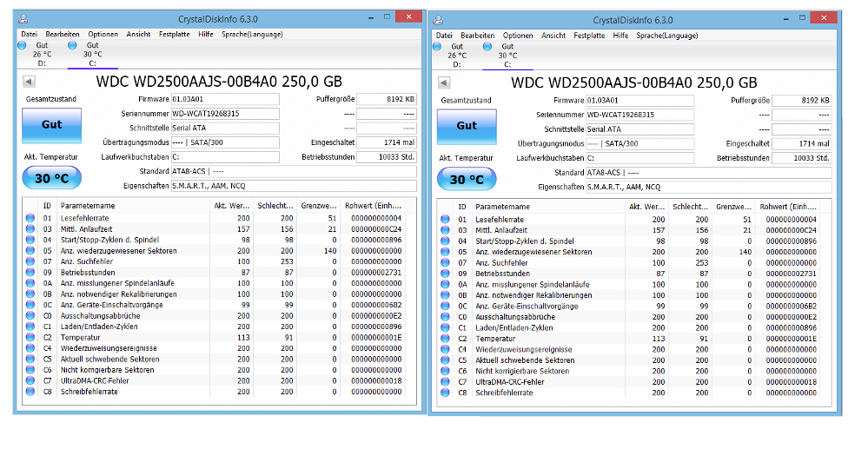Image resolution: width=868 pixels, height=449 pixels.
Task: Click Laden/Entladen-Zyklen status orb in right window
Action: point(445,327)
